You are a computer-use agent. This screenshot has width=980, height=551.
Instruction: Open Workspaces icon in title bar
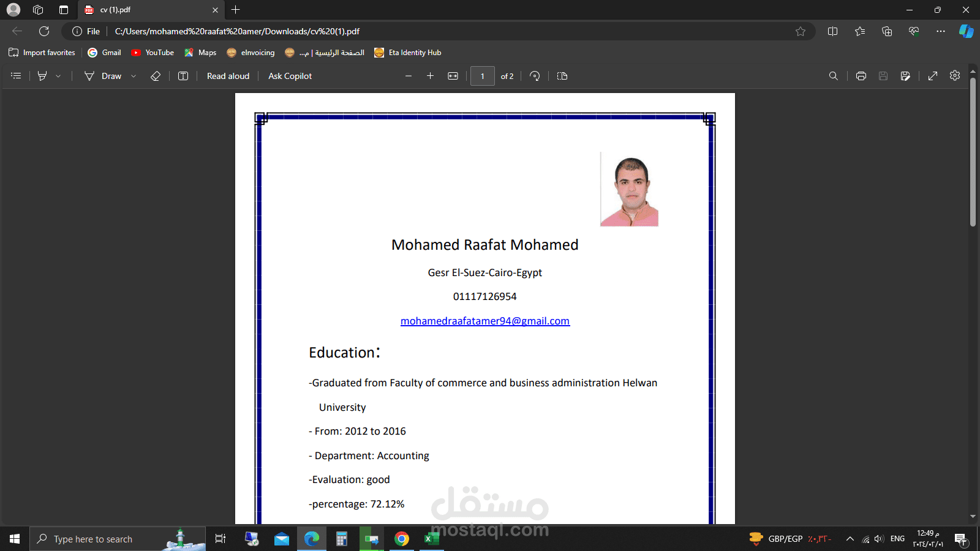pos(38,10)
